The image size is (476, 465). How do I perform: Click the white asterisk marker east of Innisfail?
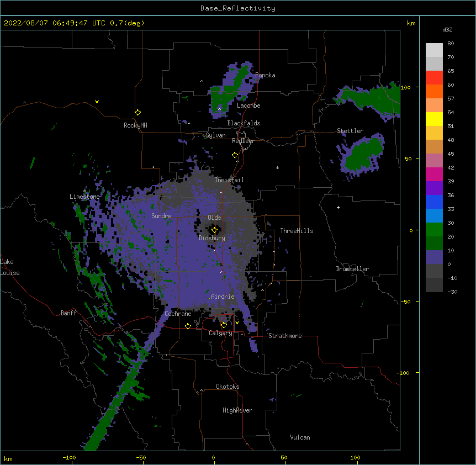[x=277, y=167]
